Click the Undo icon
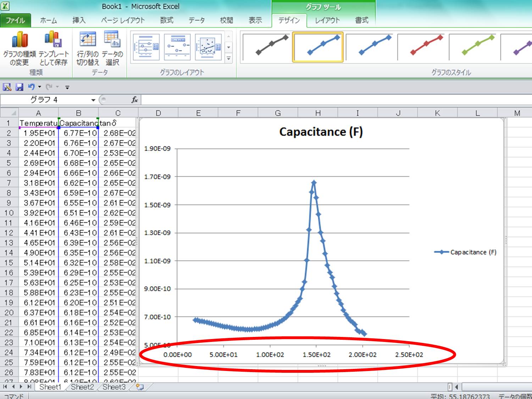532x399 pixels. point(31,87)
